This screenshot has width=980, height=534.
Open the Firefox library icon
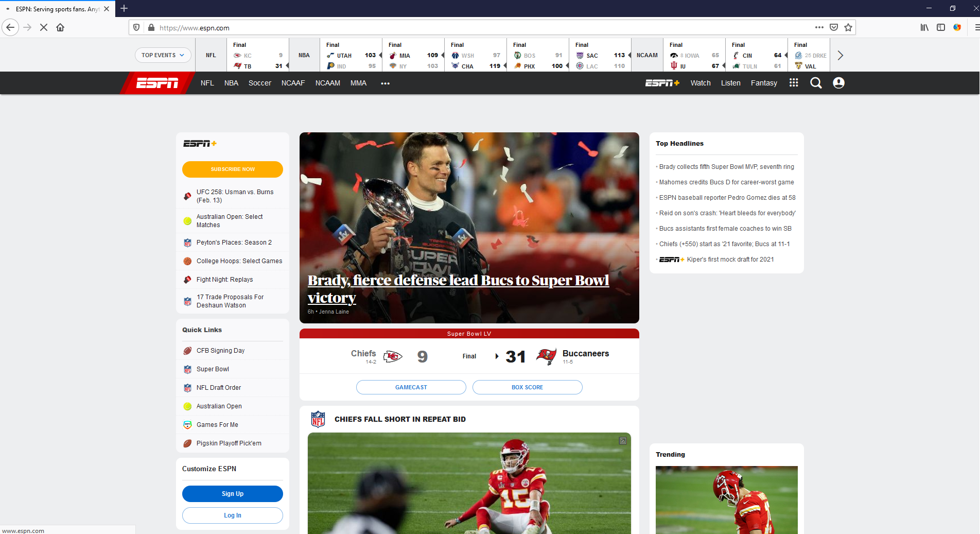pos(923,27)
